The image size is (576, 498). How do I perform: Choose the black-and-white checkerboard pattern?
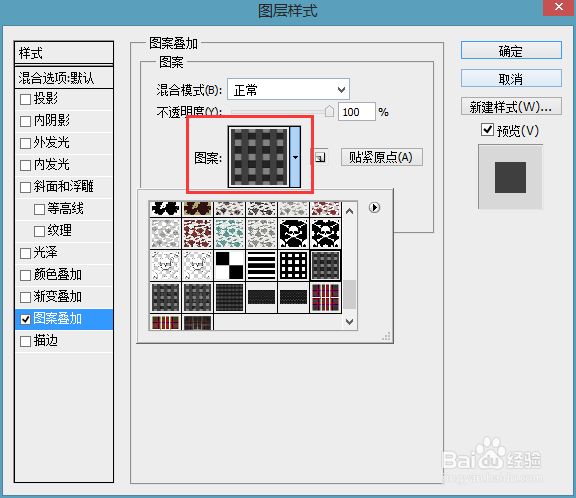pyautogui.click(x=229, y=266)
